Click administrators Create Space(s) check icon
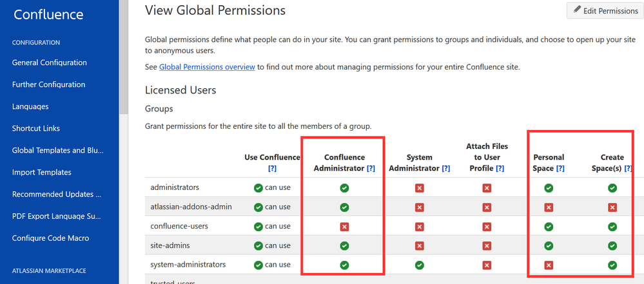 pos(612,188)
